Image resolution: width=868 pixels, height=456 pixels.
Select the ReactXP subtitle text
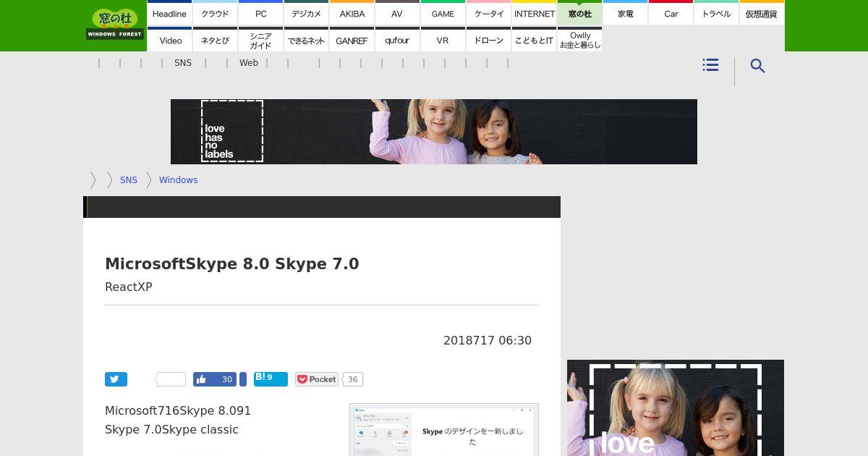129,287
